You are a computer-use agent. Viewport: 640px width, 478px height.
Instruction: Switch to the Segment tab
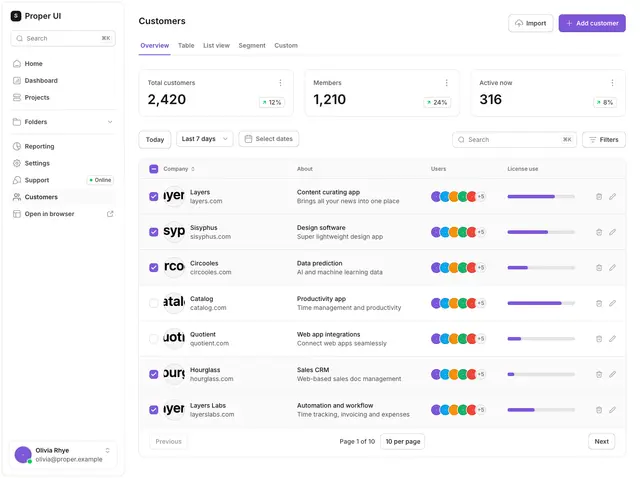pos(252,46)
